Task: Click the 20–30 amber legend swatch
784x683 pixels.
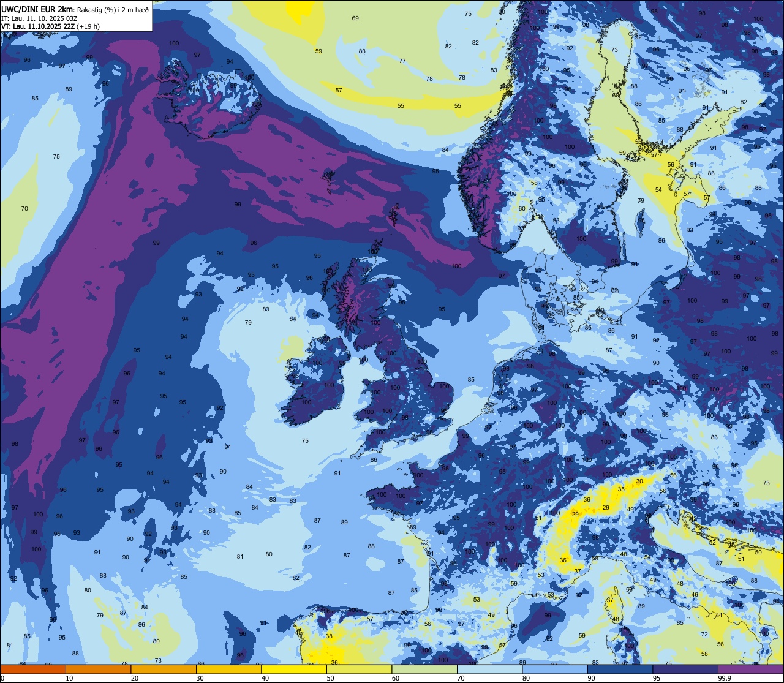Action: pos(163,669)
